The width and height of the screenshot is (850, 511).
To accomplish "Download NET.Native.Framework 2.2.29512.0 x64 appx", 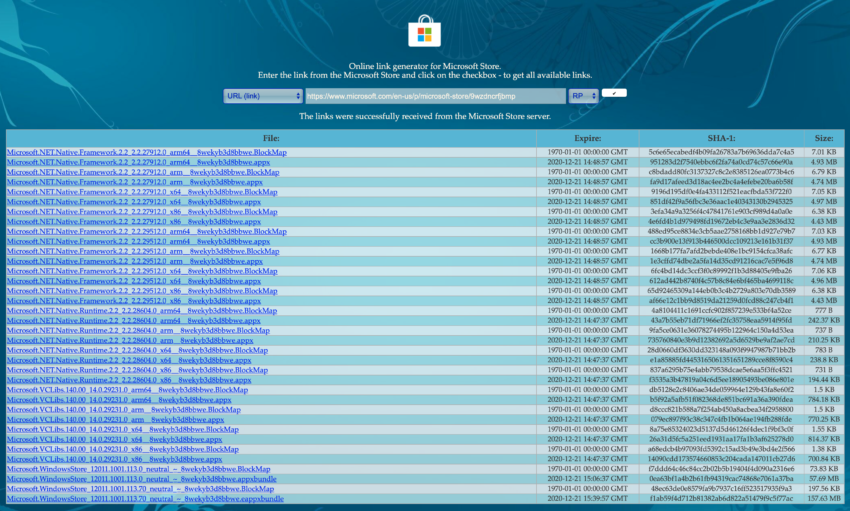I will click(x=134, y=281).
